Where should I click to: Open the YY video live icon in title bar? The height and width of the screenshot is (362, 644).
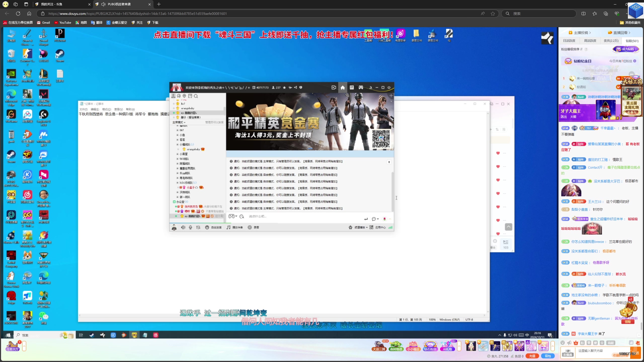pos(334,87)
